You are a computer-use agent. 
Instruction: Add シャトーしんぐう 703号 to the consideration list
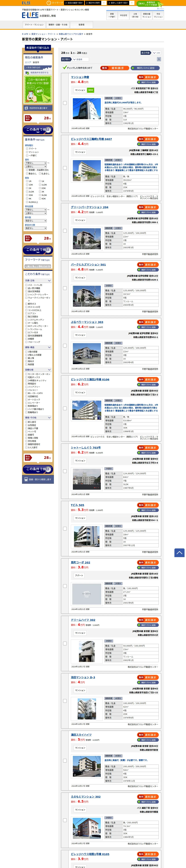pyautogui.click(x=148, y=453)
